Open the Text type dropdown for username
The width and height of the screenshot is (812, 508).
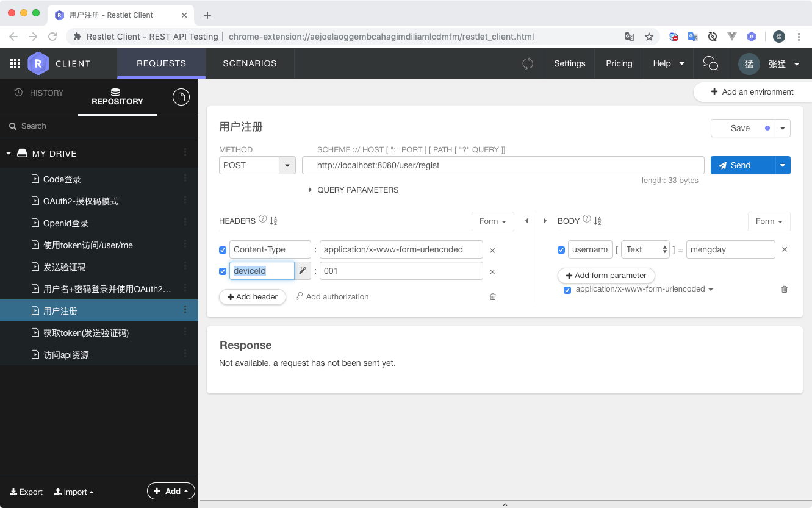click(x=646, y=249)
